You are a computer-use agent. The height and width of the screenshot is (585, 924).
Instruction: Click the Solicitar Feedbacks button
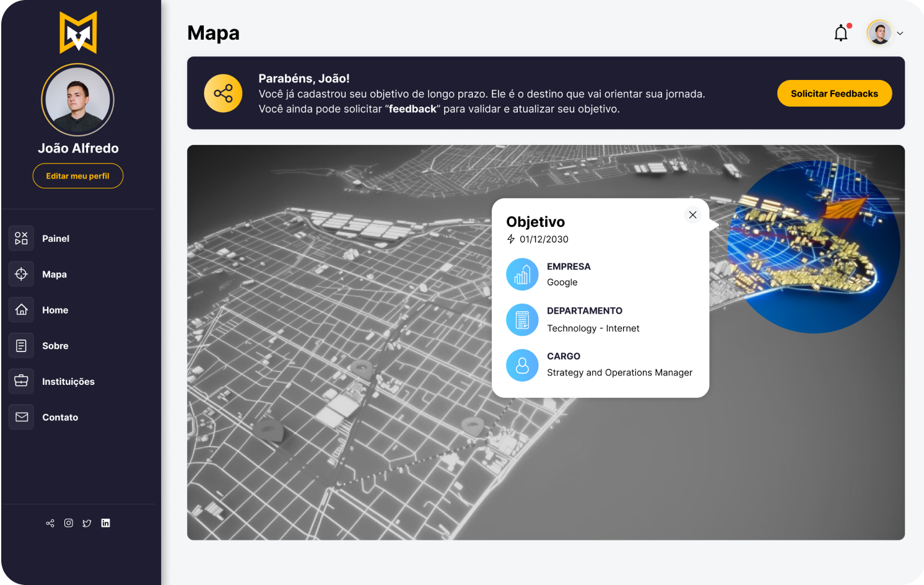[x=834, y=94]
